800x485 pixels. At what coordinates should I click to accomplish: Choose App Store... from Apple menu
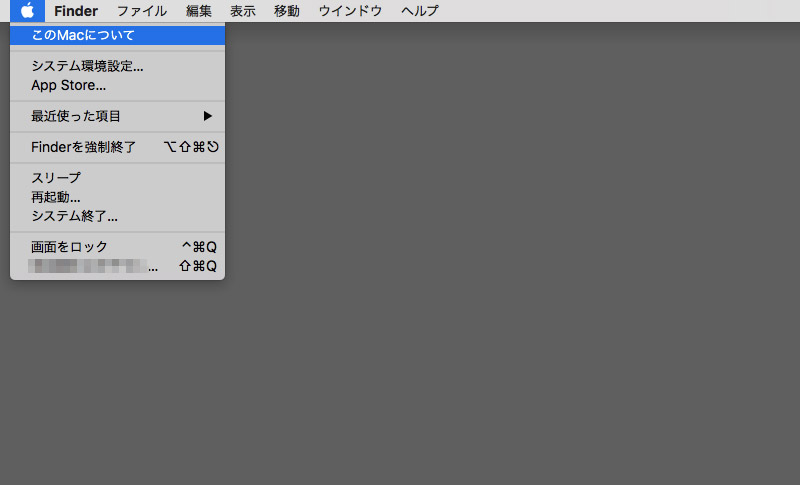tap(117, 85)
